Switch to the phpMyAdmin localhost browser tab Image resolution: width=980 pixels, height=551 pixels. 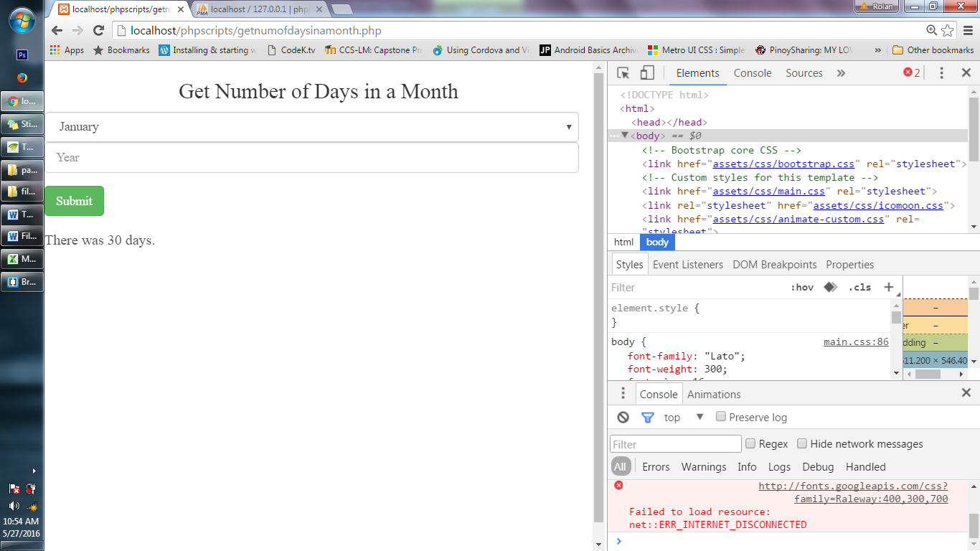tap(260, 10)
